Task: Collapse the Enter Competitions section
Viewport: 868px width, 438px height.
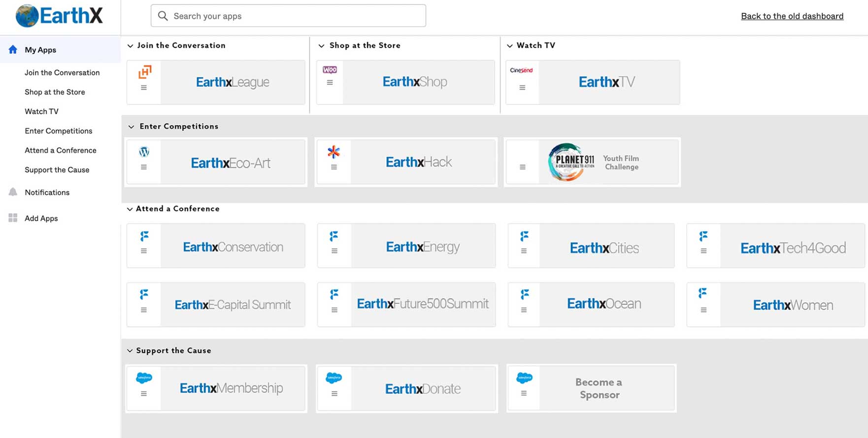Action: pos(131,127)
